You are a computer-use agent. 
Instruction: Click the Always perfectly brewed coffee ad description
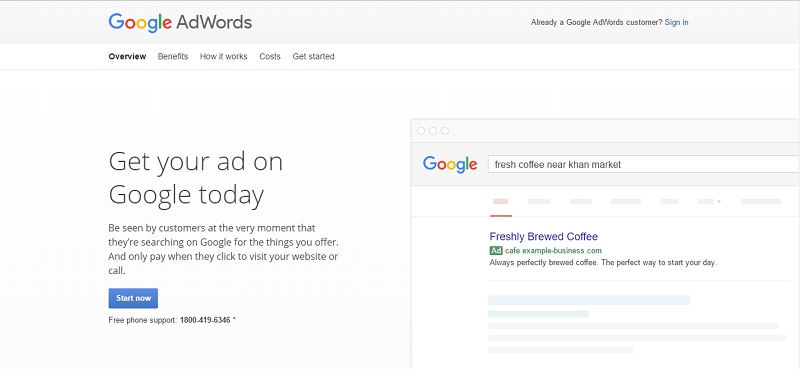(603, 263)
